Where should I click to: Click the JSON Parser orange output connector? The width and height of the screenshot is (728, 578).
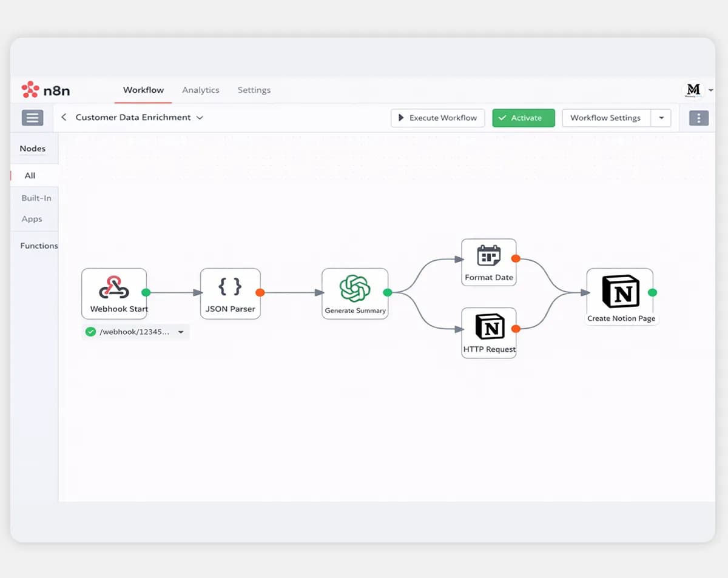pyautogui.click(x=260, y=292)
